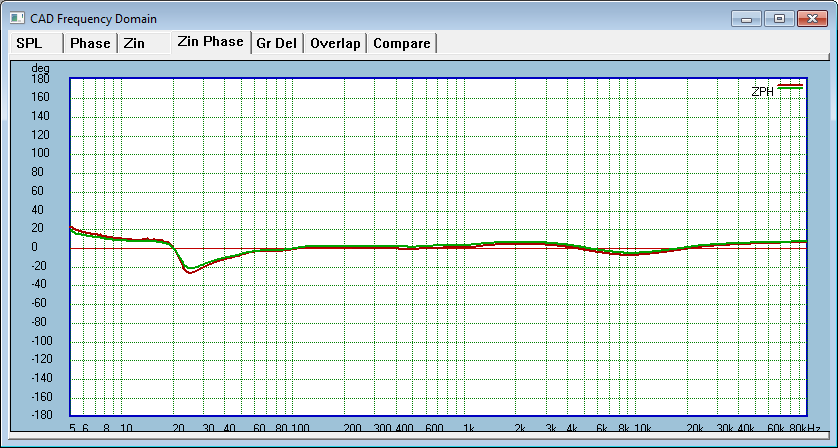Click the CAD Frequency Domain window icon
Viewport: 838px width, 448px height.
(x=17, y=18)
